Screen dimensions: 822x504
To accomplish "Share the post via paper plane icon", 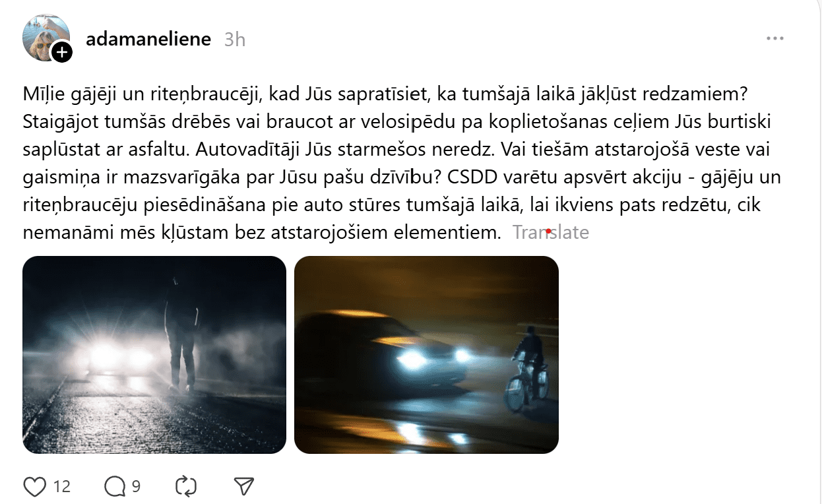I will 244,487.
